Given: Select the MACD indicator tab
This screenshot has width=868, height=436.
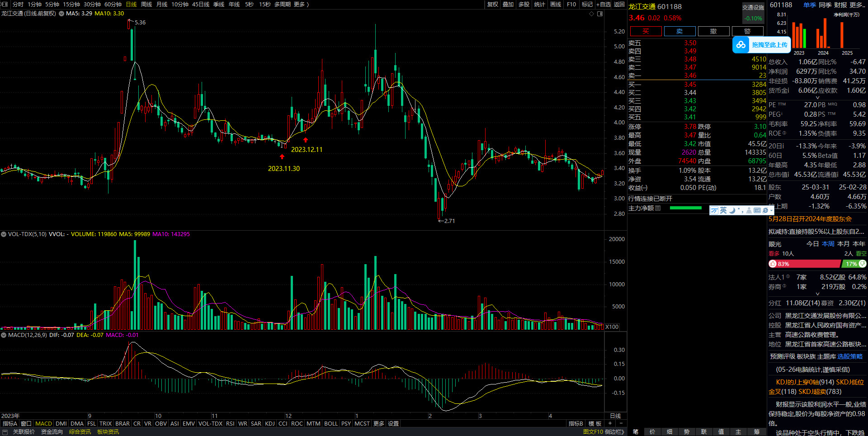Looking at the screenshot, I should [x=43, y=424].
